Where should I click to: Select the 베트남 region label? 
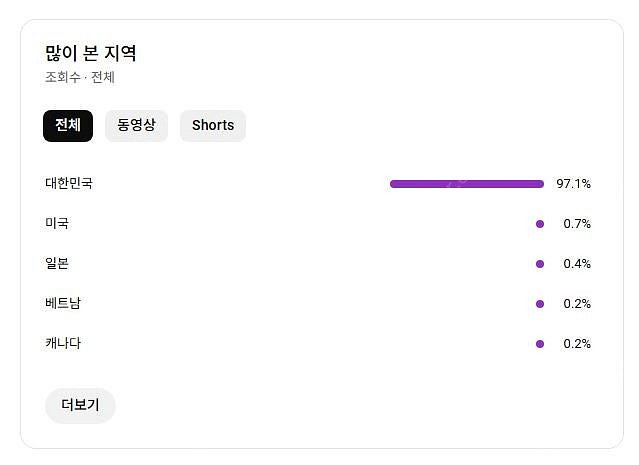point(63,304)
